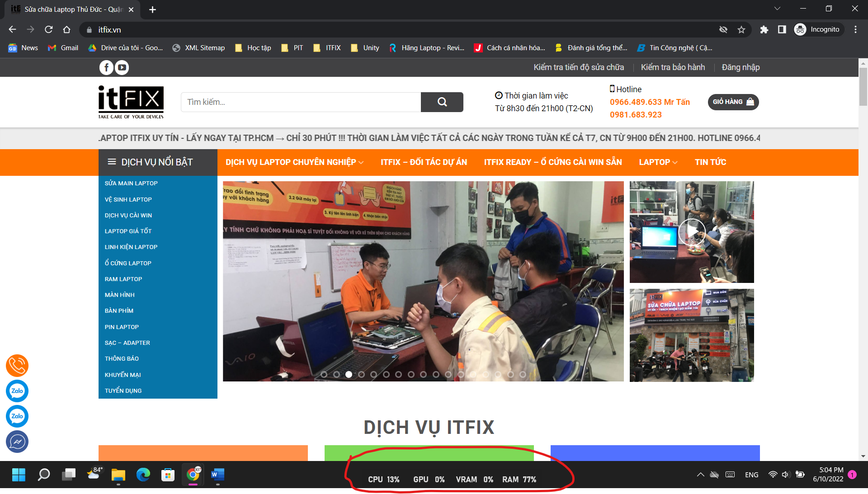Click the itFIX logo
This screenshot has width=868, height=494.
[131, 102]
